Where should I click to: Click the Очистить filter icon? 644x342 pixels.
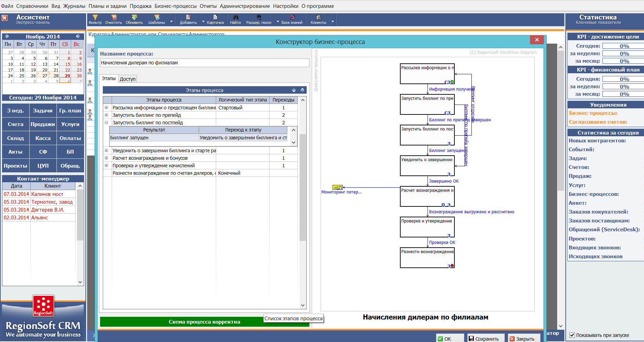pos(114,17)
